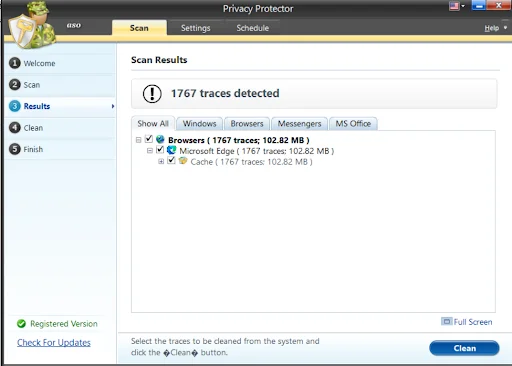Click step 5 Finish number icon

point(15,149)
